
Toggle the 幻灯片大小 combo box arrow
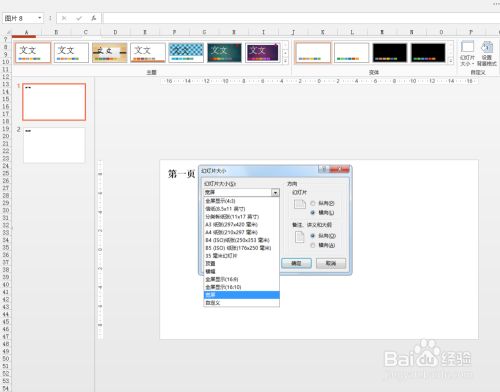(275, 192)
